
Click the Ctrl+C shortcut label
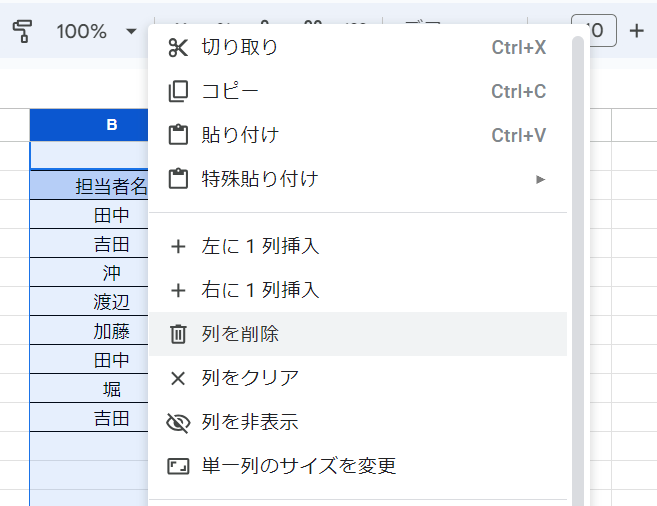(519, 92)
